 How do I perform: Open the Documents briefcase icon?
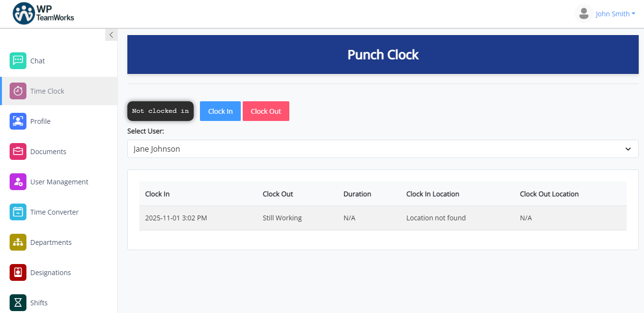click(18, 151)
